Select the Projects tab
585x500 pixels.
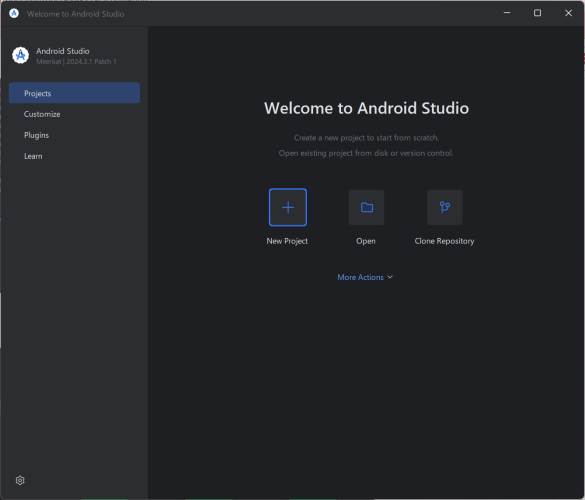coord(74,93)
